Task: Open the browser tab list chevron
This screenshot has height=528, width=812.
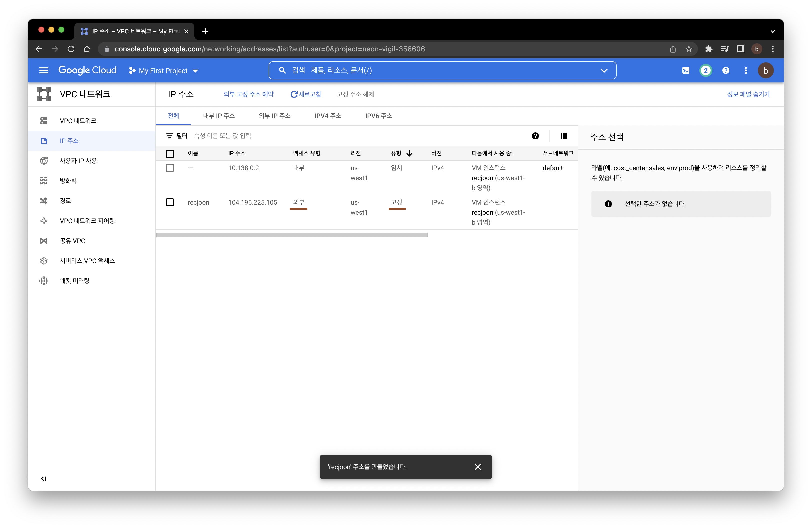Action: [x=773, y=31]
